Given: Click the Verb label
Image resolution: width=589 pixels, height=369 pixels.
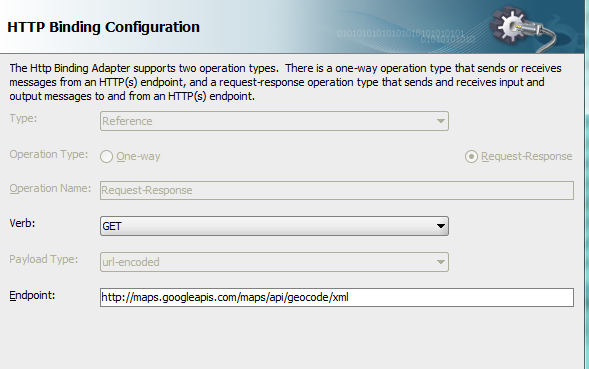Looking at the screenshot, I should [22, 223].
